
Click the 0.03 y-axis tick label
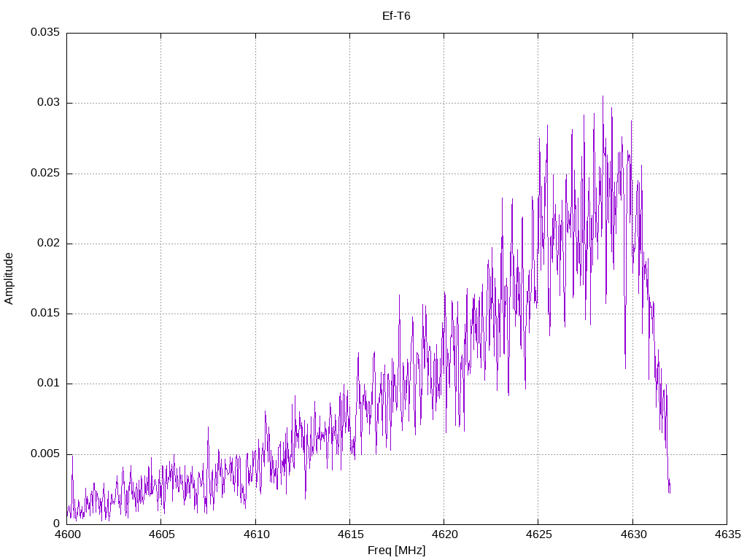(x=49, y=102)
